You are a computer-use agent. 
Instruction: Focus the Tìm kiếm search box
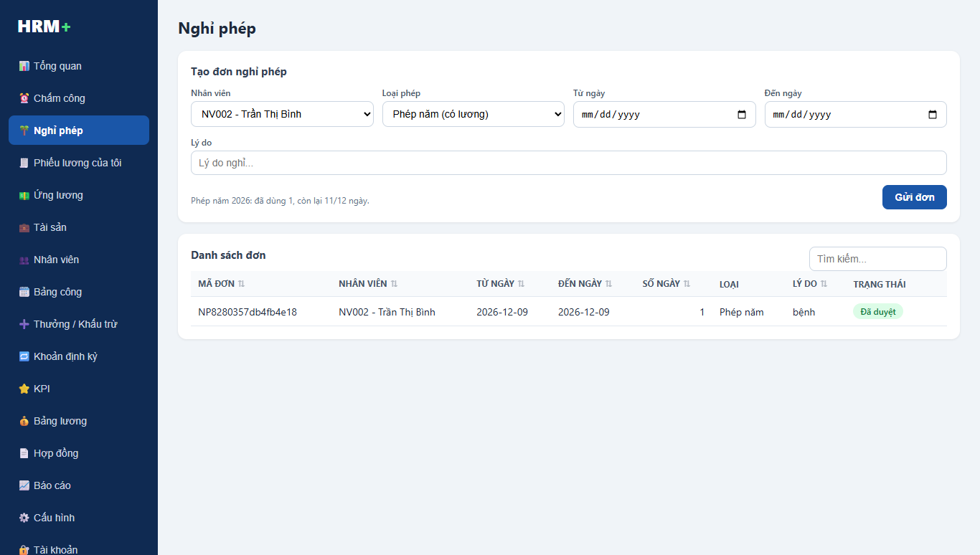point(878,259)
